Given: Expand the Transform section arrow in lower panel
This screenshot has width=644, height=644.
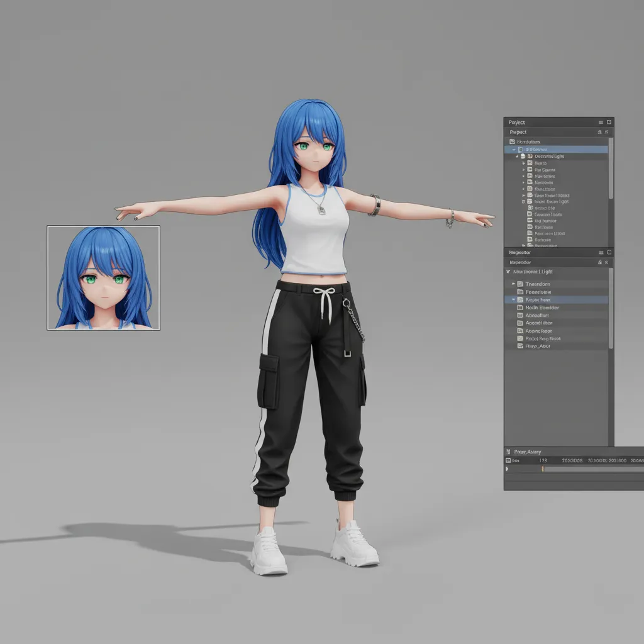Looking at the screenshot, I should point(513,284).
